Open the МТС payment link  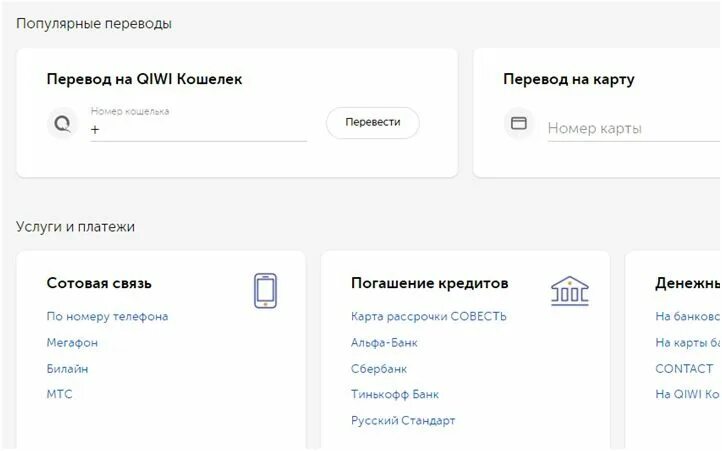(x=59, y=394)
